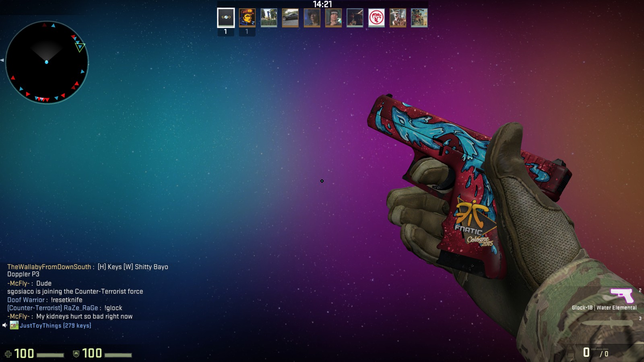Click the black sports car player avatar
The height and width of the screenshot is (362, 644).
click(290, 18)
